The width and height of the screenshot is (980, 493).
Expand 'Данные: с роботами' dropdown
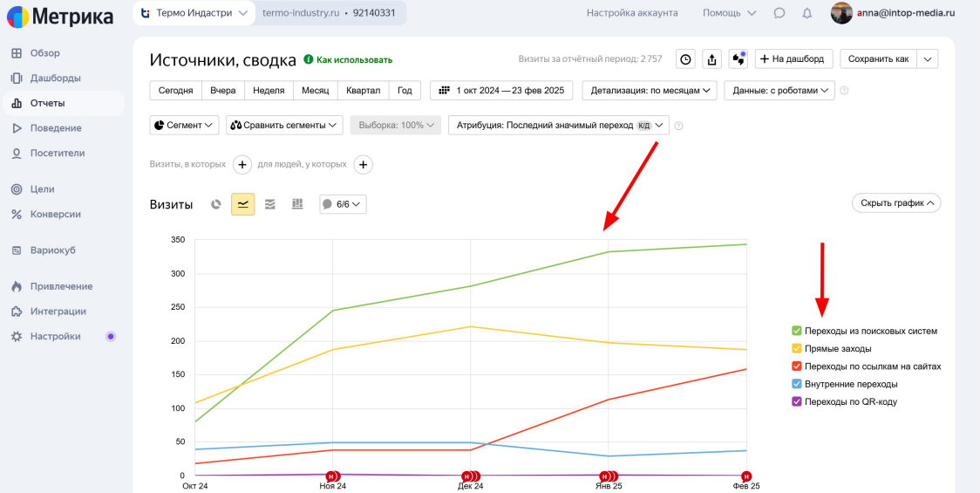[x=779, y=90]
